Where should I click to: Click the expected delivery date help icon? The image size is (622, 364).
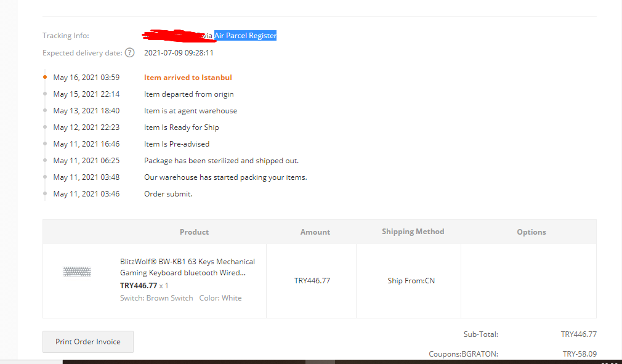pos(130,53)
